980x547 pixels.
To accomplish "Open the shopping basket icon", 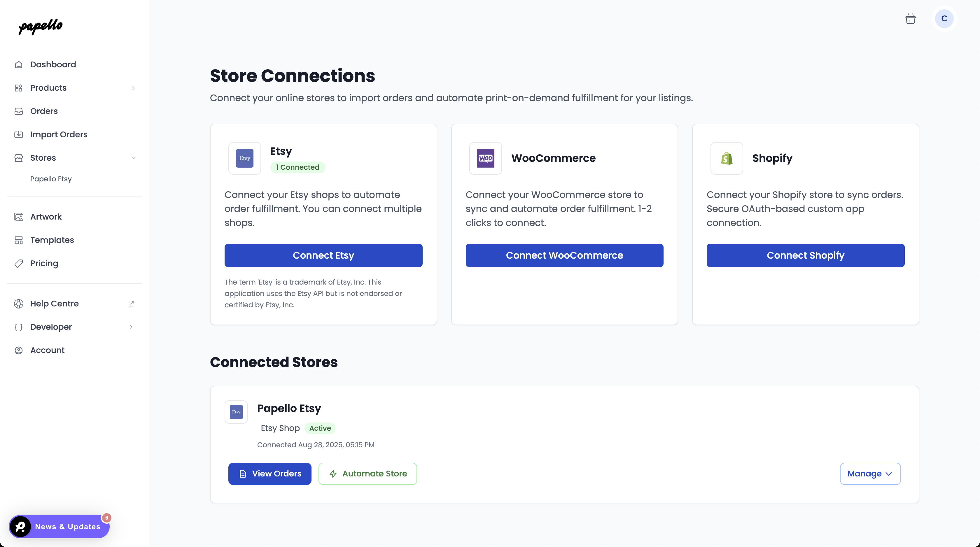I will tap(910, 19).
